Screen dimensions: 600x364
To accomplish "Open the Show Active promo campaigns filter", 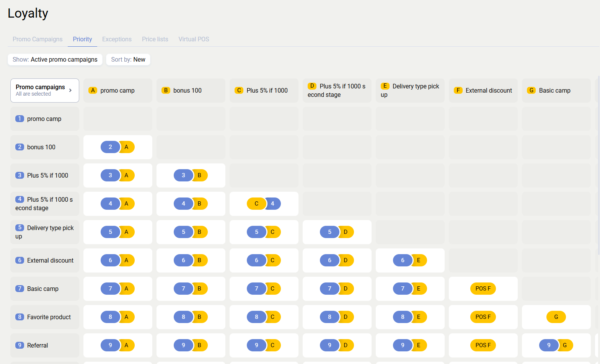I will (x=55, y=60).
